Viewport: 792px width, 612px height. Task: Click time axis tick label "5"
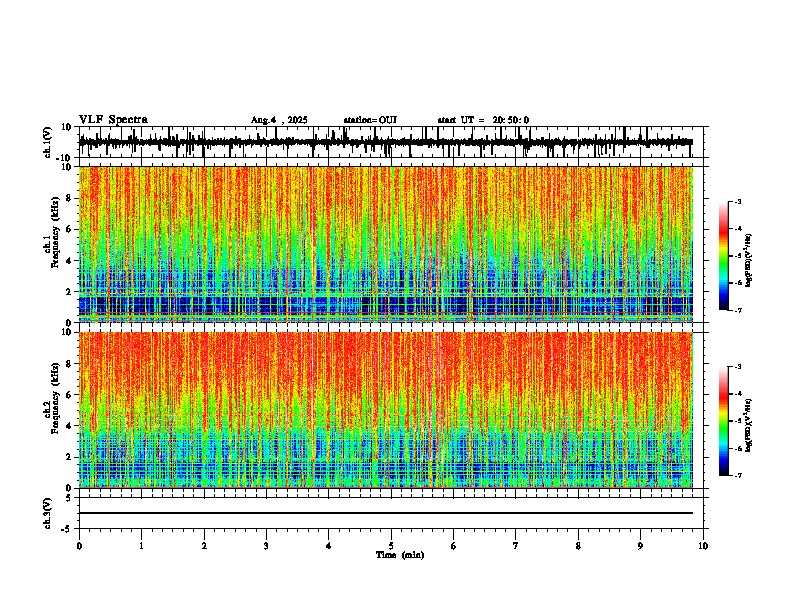click(391, 546)
